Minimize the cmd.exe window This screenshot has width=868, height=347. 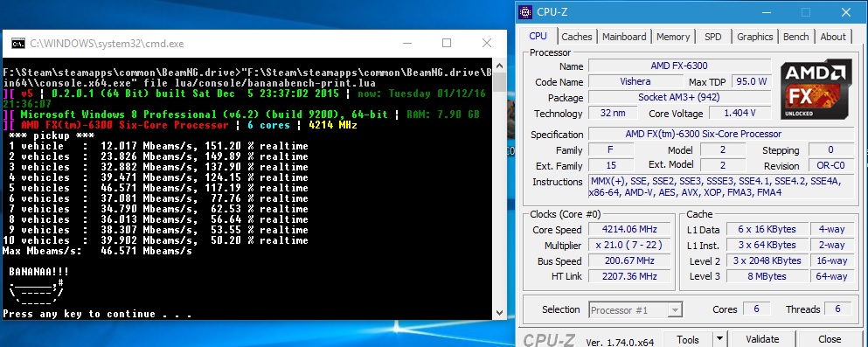pos(408,43)
